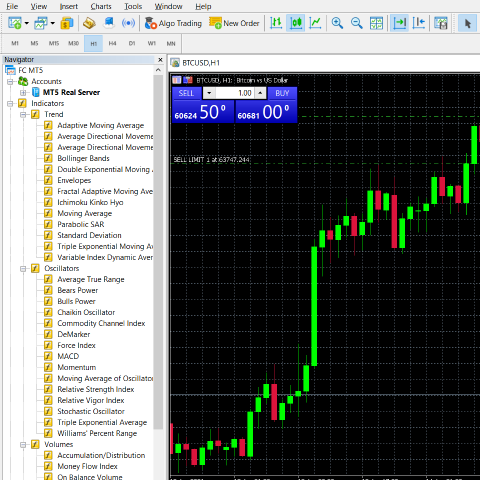Collapse the Indicators tree node

point(10,103)
